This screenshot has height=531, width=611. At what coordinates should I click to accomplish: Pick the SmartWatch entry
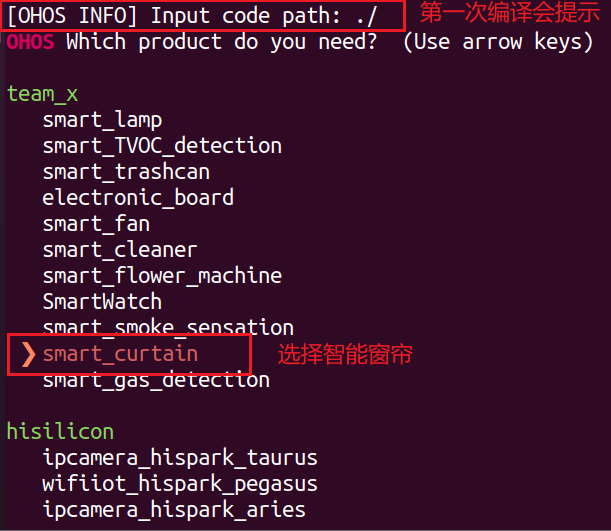click(102, 302)
